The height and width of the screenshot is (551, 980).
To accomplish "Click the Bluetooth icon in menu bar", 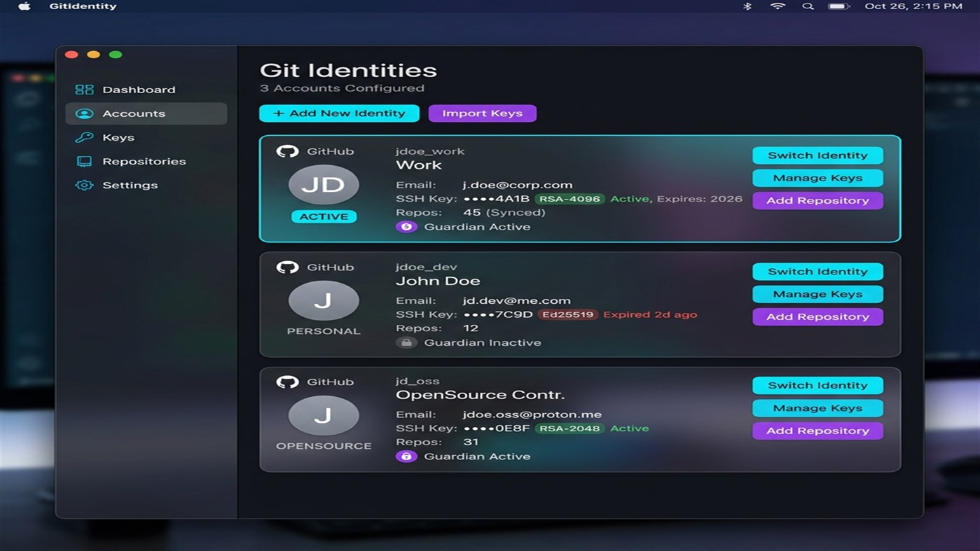I will click(x=747, y=6).
